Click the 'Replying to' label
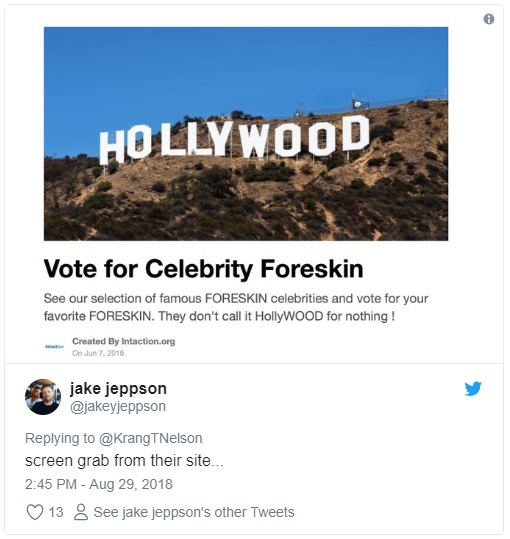Image resolution: width=510 pixels, height=539 pixels. click(x=60, y=438)
